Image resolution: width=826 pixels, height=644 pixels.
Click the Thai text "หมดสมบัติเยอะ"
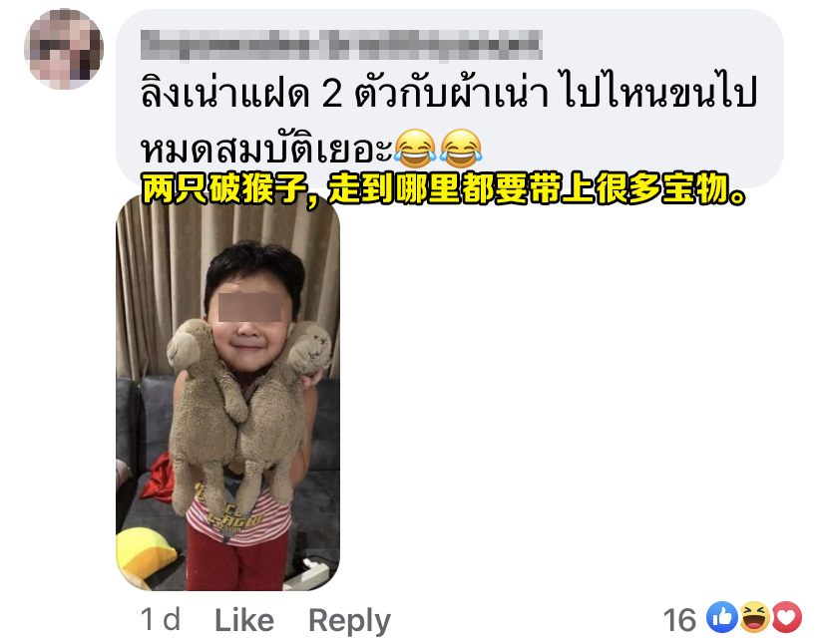[x=266, y=149]
